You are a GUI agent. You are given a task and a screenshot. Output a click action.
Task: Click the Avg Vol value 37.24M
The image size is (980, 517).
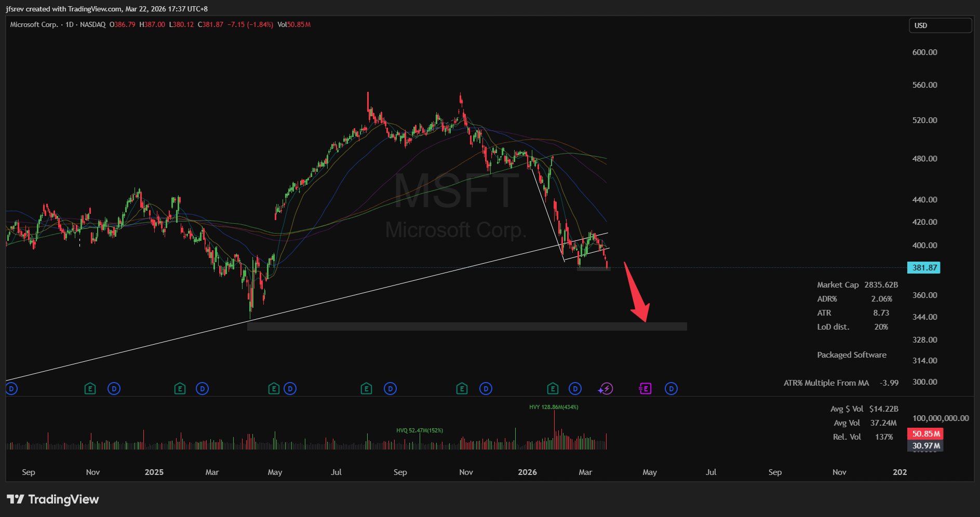point(883,423)
